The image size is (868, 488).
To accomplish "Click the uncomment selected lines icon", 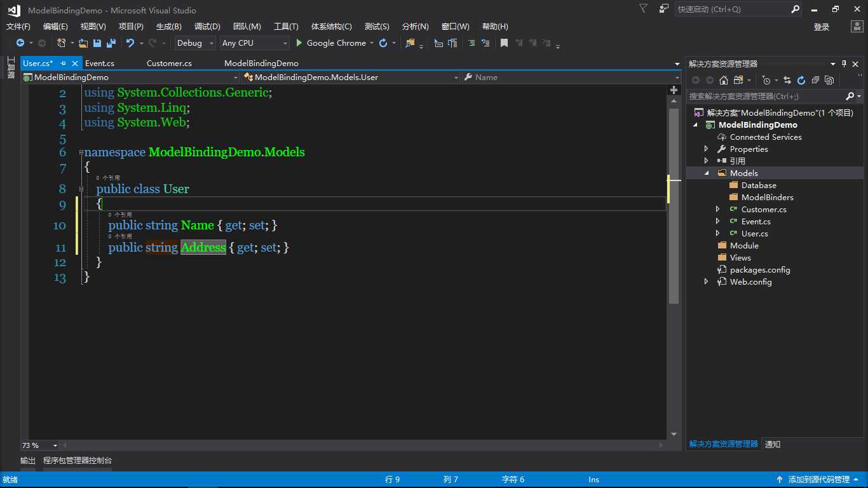I will [x=485, y=43].
